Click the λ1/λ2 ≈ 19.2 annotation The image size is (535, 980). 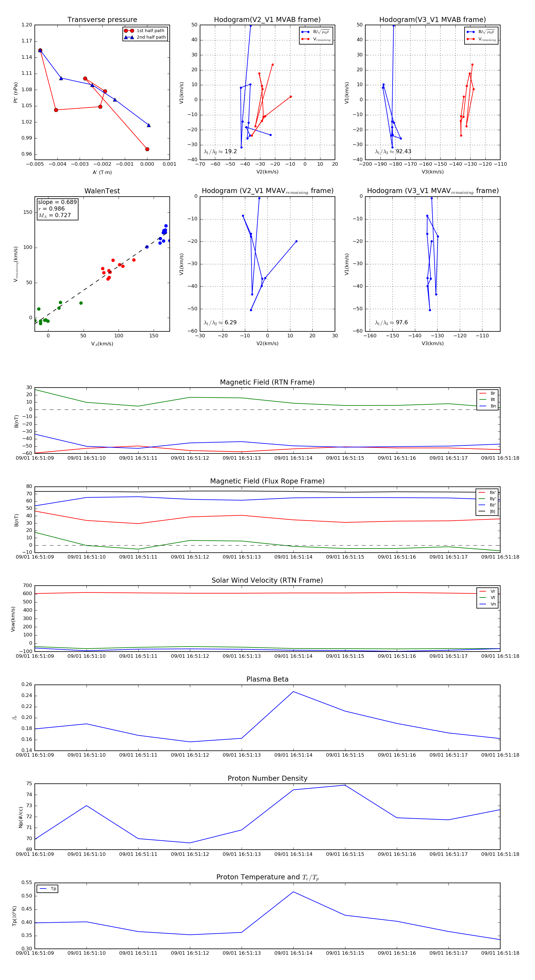click(x=220, y=151)
